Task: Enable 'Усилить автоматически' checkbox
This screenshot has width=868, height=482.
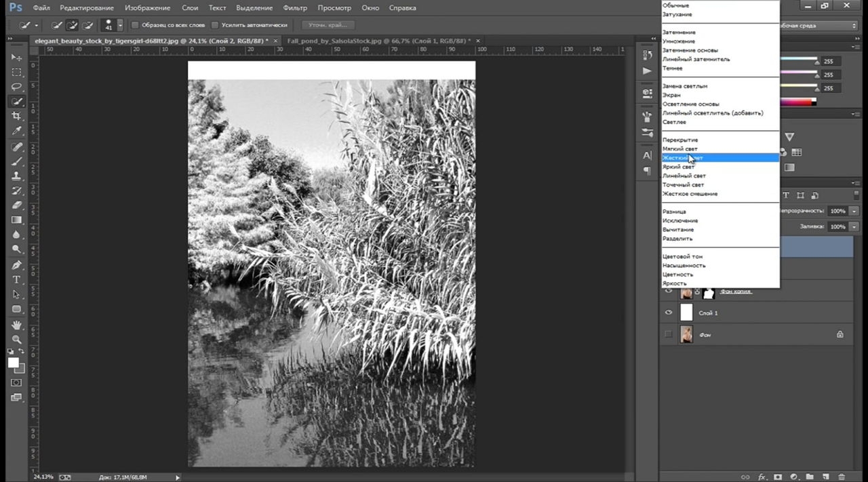Action: (215, 25)
